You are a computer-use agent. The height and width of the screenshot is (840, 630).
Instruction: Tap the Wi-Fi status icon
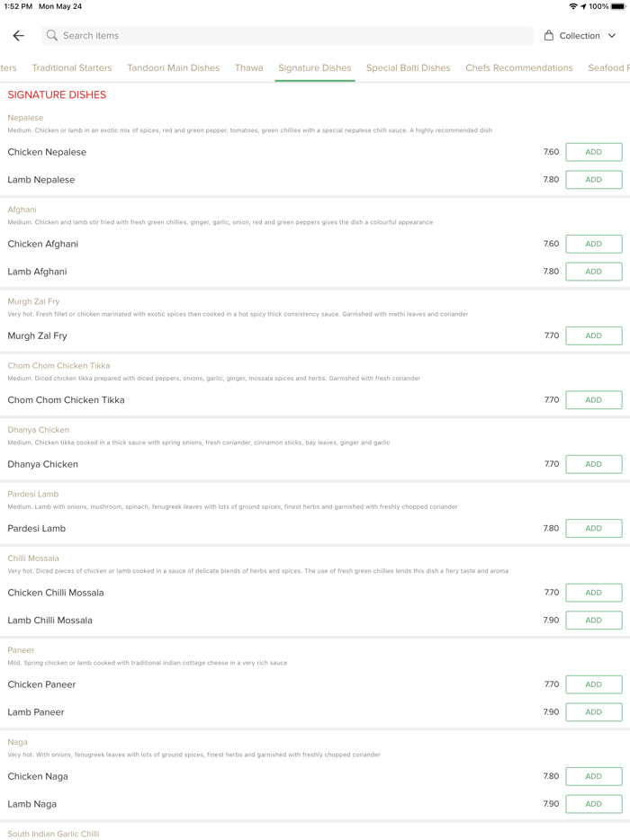point(572,6)
